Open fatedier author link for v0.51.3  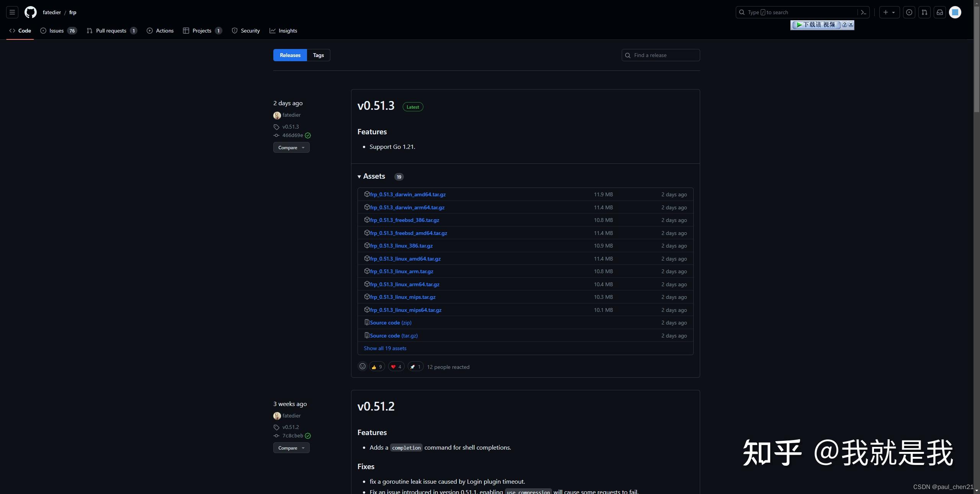click(x=291, y=115)
